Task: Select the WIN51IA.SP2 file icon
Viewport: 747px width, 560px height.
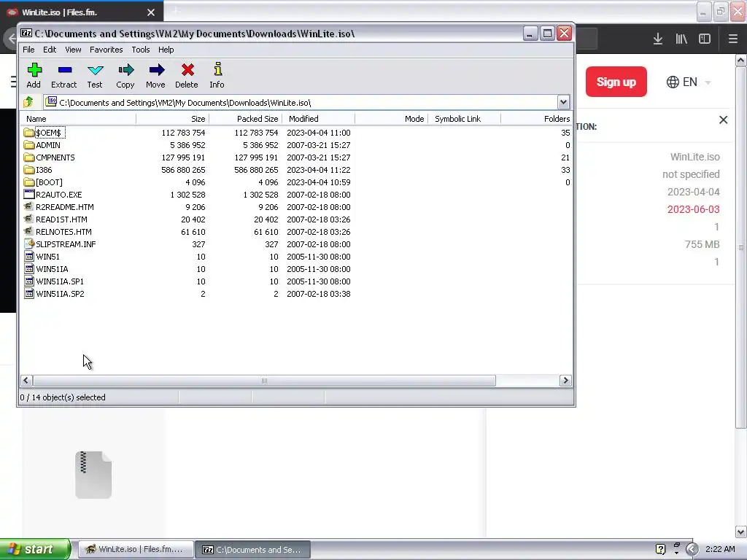Action: (28, 293)
